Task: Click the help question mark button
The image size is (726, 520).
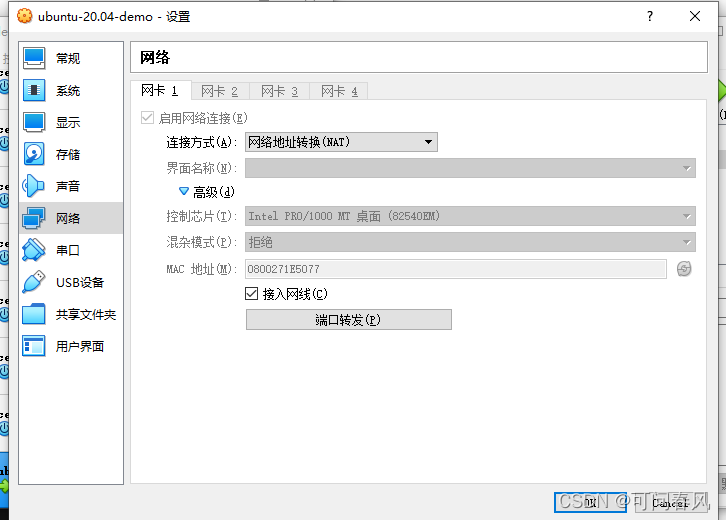Action: 650,16
